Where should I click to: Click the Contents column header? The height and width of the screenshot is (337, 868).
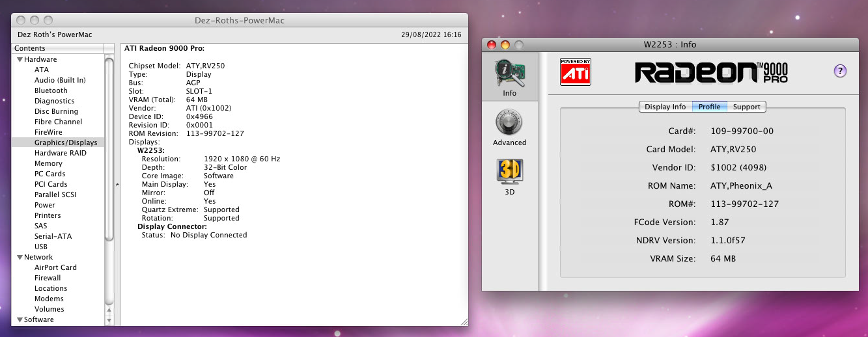tap(58, 48)
